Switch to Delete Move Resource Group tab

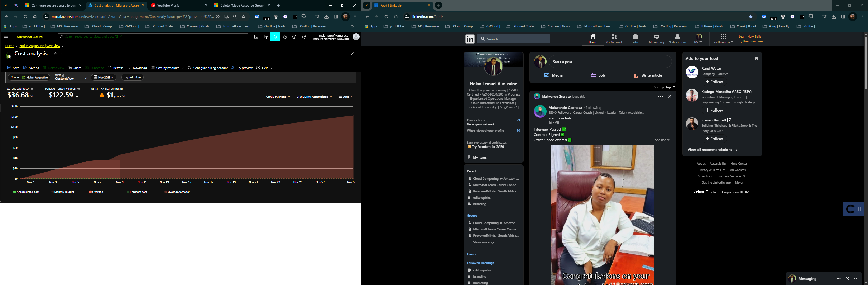(242, 5)
